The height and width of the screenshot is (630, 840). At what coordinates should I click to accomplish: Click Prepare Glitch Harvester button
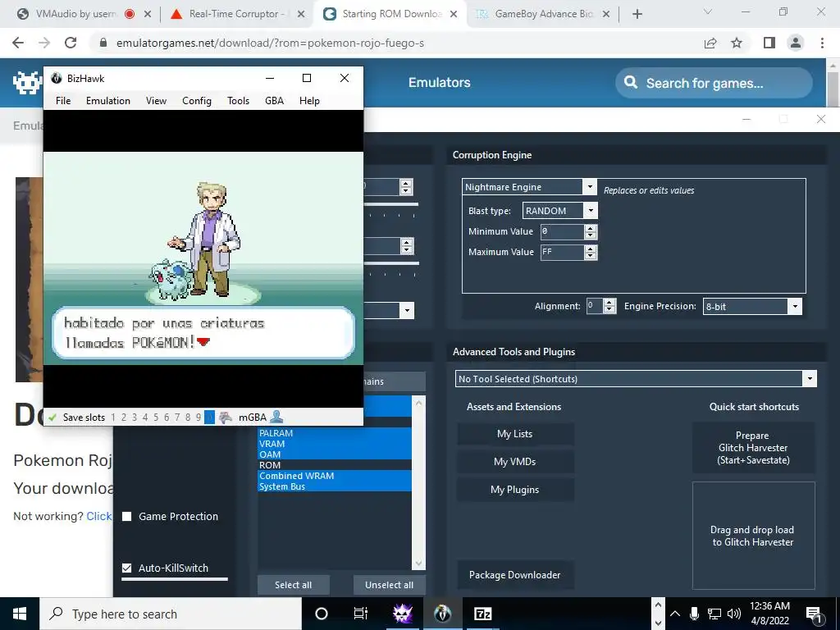tap(753, 448)
